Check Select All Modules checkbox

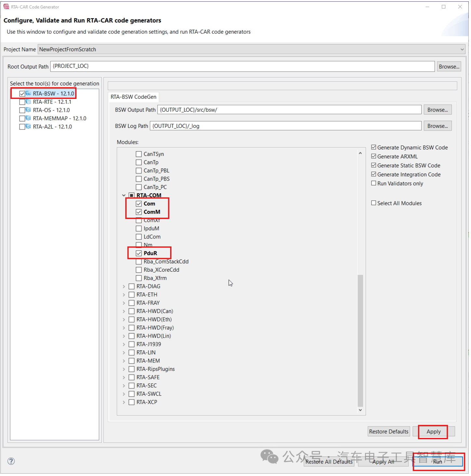(374, 203)
